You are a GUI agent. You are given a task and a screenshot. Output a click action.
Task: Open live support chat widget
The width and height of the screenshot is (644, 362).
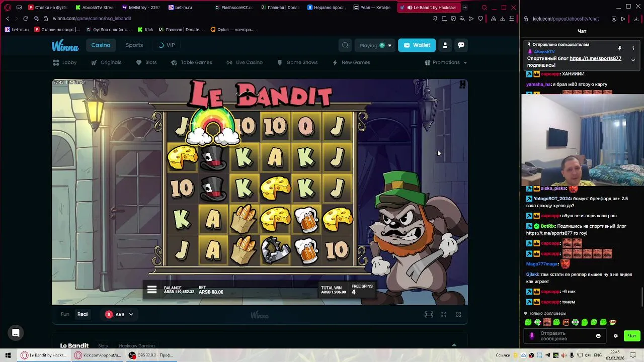(16, 333)
